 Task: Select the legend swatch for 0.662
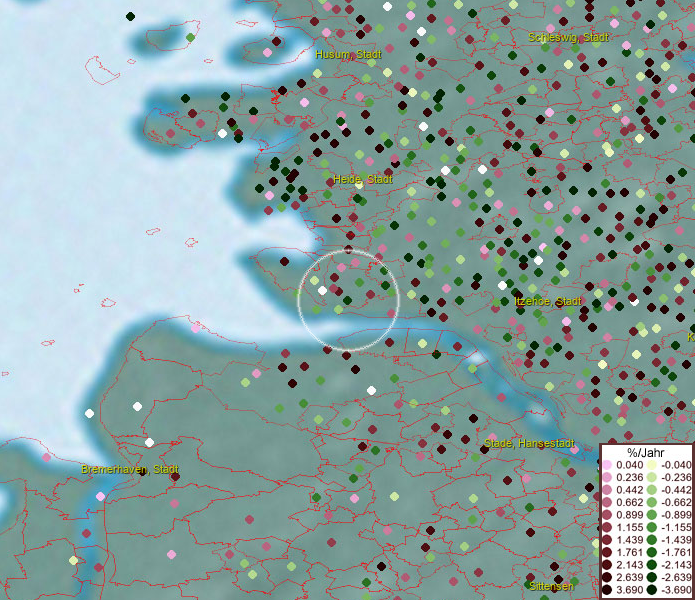607,503
